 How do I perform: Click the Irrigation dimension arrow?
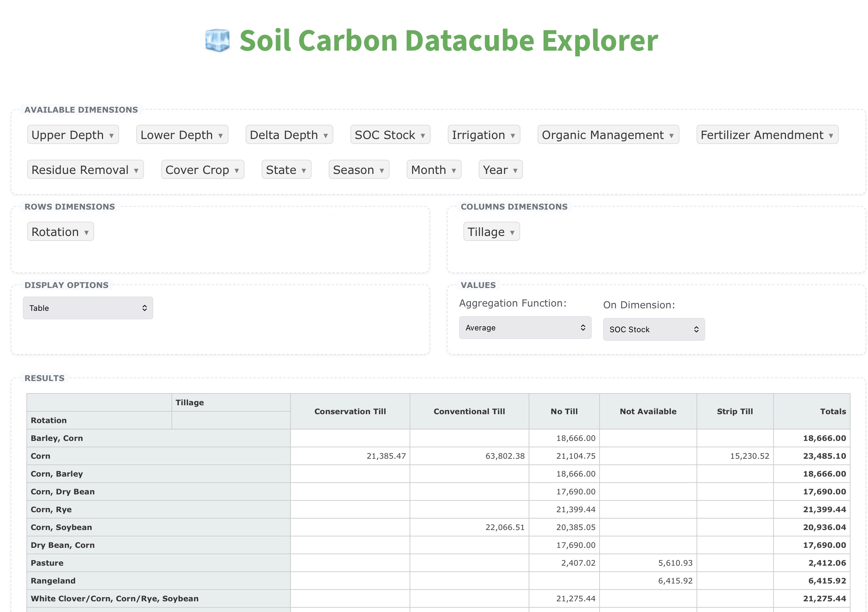[x=513, y=136]
